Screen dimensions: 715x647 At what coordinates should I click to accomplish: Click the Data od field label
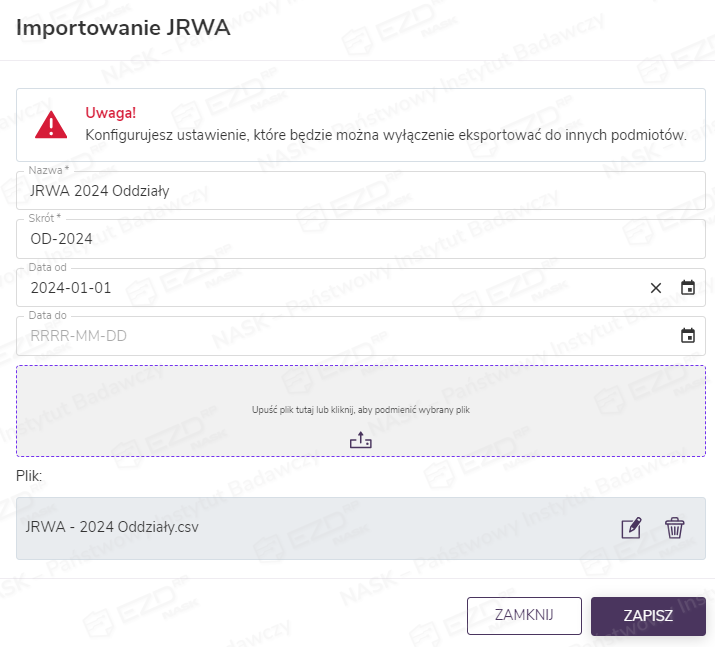click(x=47, y=268)
